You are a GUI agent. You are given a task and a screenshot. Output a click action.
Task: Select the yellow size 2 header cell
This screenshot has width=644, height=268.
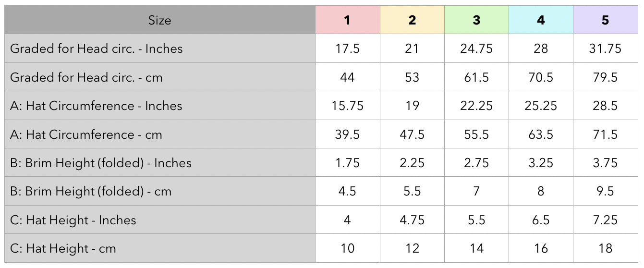[x=412, y=20]
